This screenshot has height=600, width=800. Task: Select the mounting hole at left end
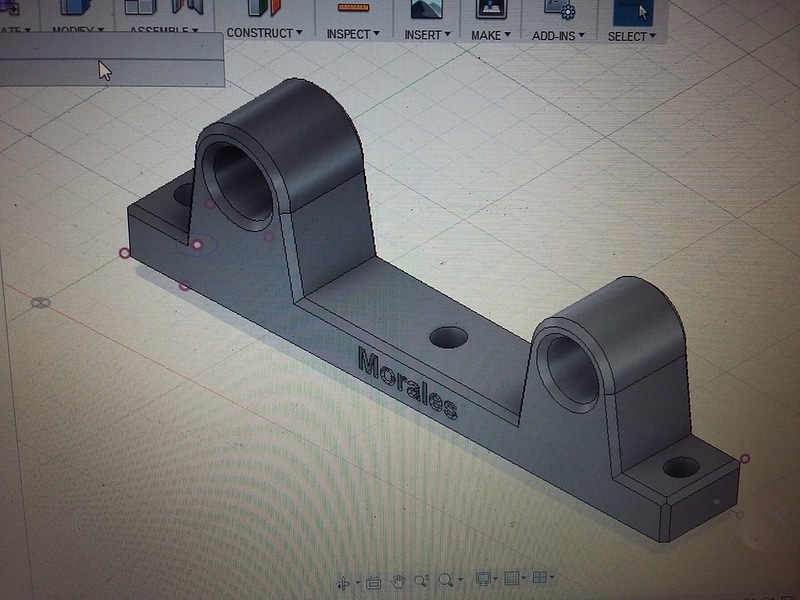pos(184,194)
